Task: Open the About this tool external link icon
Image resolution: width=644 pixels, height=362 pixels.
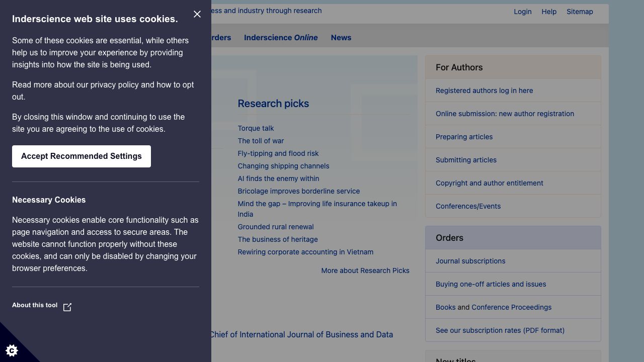Action: tap(67, 307)
